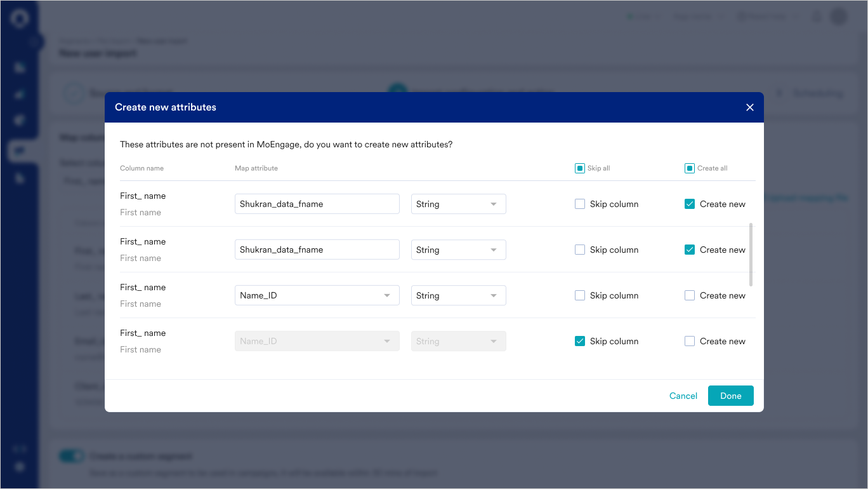The image size is (868, 489).
Task: Focus the second row's Shukran_data_fname field
Action: pos(317,250)
